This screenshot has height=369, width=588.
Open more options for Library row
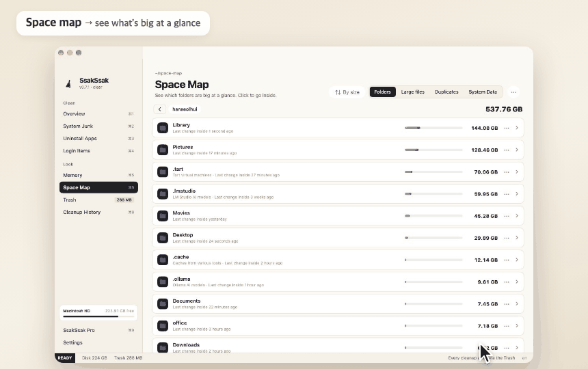click(x=507, y=128)
